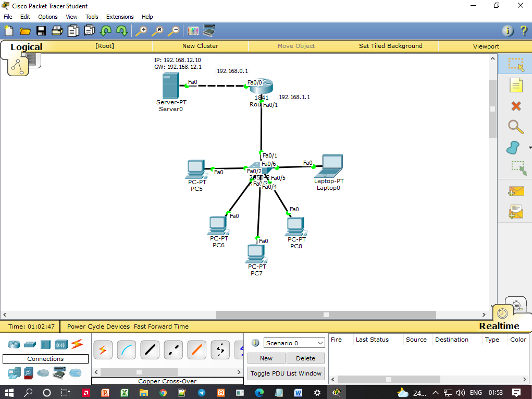Image resolution: width=532 pixels, height=399 pixels.
Task: Click Power Cycle Devices
Action: pyautogui.click(x=98, y=327)
